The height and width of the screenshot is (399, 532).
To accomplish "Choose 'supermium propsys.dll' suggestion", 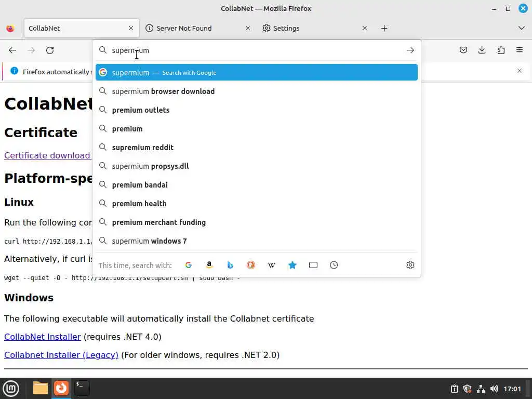I will pyautogui.click(x=257, y=166).
